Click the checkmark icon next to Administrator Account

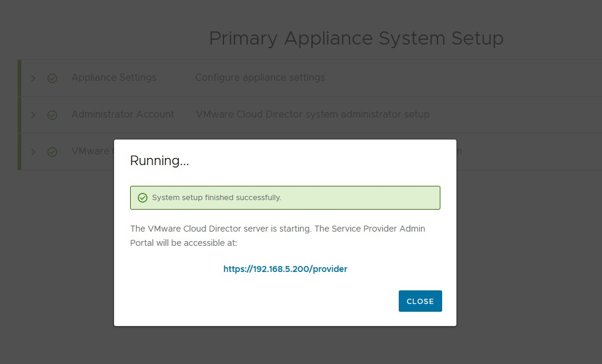(x=52, y=115)
